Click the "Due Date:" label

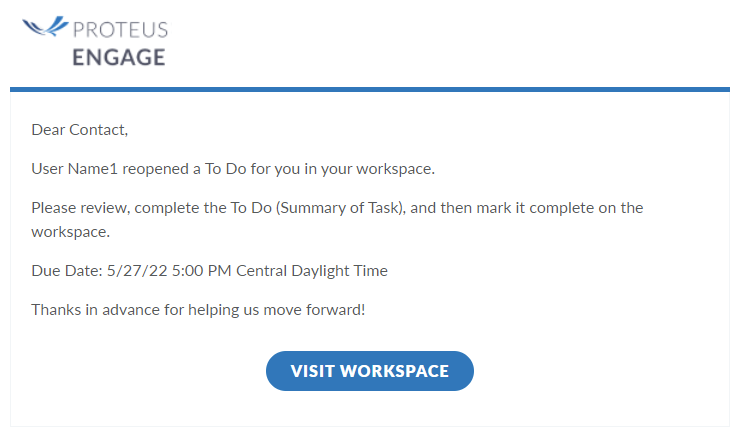coord(67,271)
